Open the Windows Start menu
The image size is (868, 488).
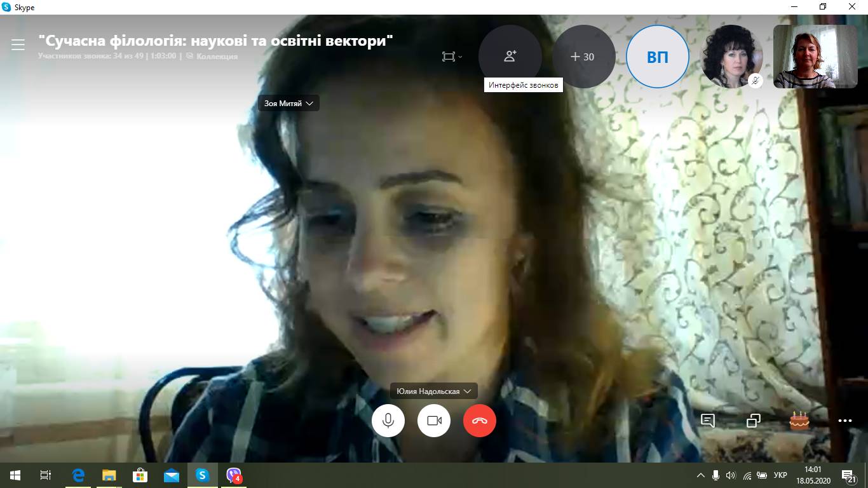point(15,475)
